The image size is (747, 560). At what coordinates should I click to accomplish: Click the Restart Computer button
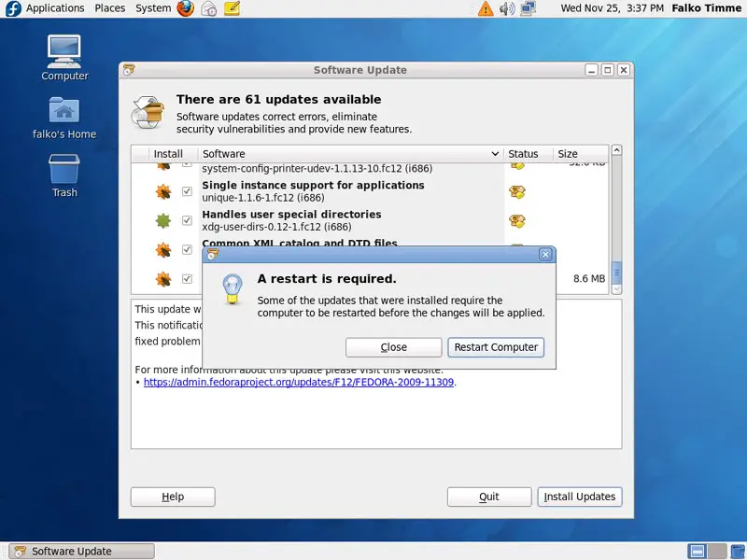click(496, 347)
